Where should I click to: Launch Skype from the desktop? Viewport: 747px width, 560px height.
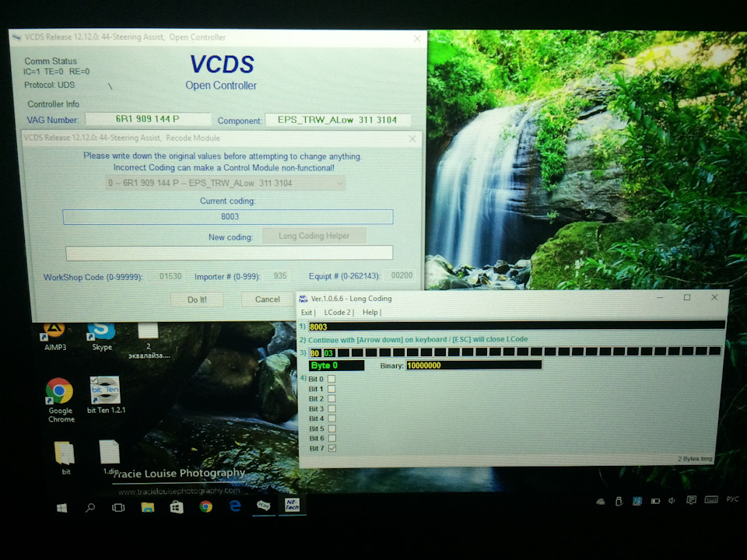tap(101, 337)
